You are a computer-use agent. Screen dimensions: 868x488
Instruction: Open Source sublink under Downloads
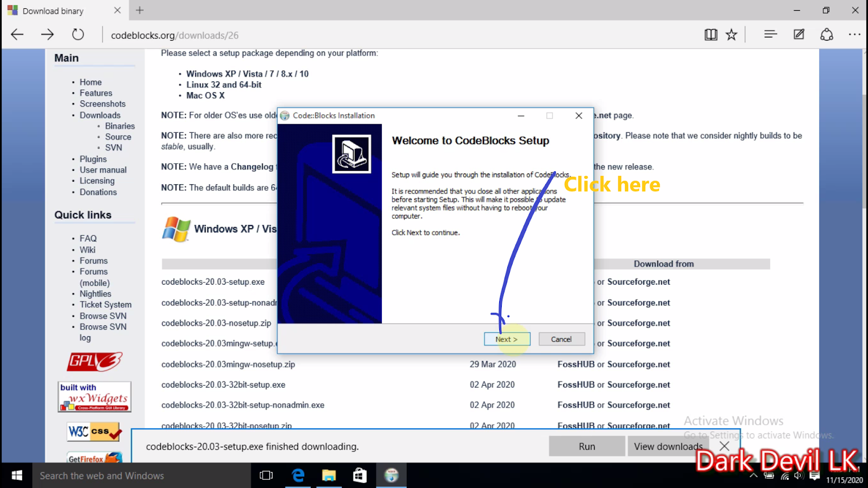(x=118, y=137)
